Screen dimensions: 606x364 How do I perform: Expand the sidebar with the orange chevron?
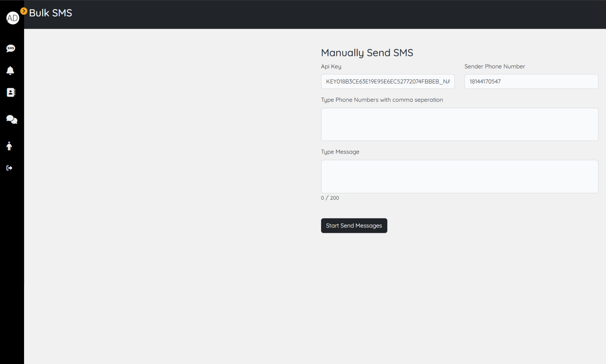click(24, 11)
